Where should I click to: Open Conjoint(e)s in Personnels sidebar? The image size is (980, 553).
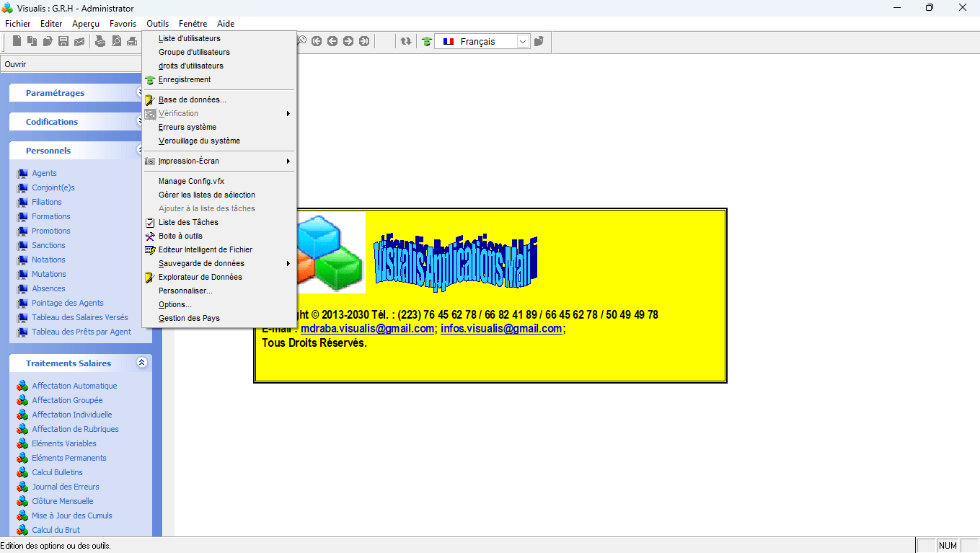point(53,187)
